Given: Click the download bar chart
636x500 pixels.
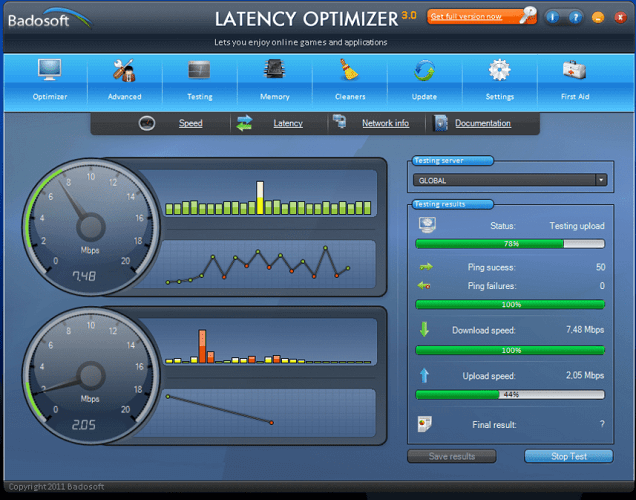Looking at the screenshot, I should coord(268,195).
